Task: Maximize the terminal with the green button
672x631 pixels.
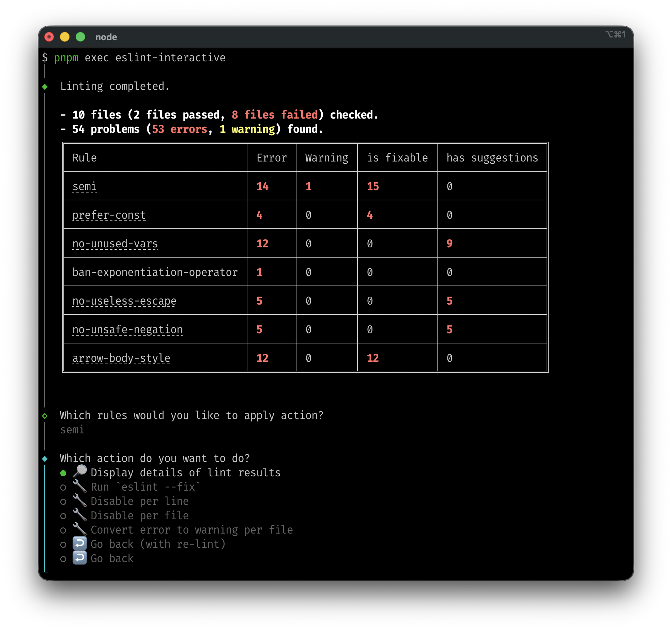Action: tap(80, 37)
